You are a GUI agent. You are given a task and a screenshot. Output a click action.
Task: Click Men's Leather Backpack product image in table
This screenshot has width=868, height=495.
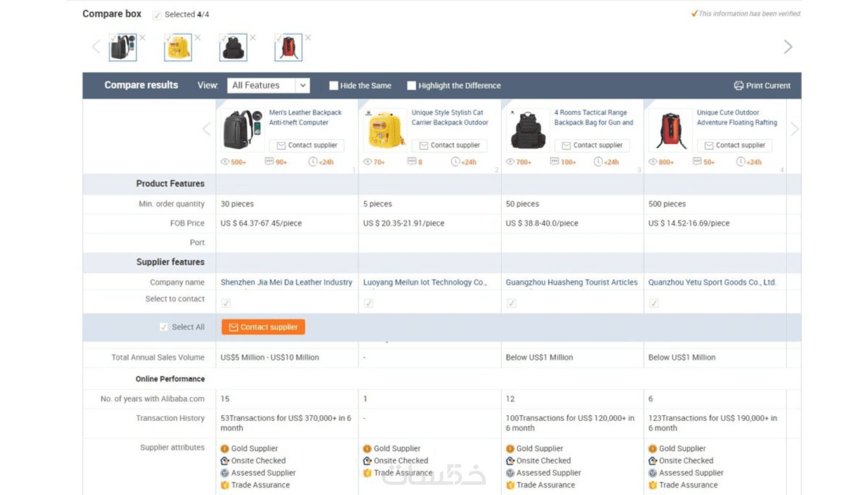coord(243,130)
